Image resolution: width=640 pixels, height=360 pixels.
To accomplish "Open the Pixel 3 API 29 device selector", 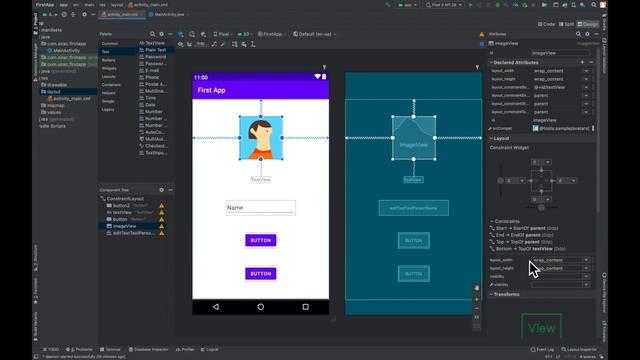I will [444, 5].
